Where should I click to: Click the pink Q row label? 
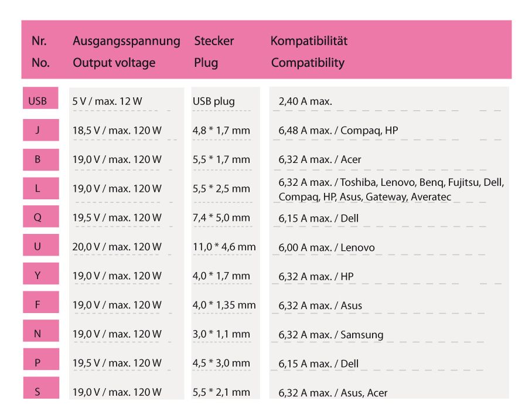tap(40, 216)
